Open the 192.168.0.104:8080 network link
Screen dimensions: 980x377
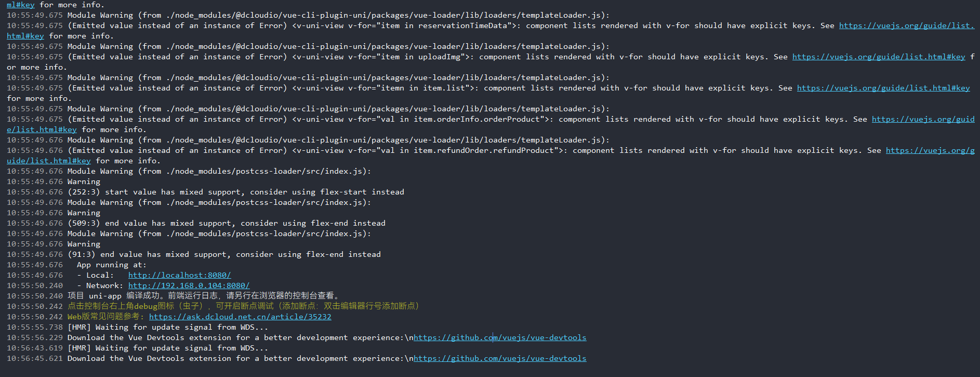[189, 285]
